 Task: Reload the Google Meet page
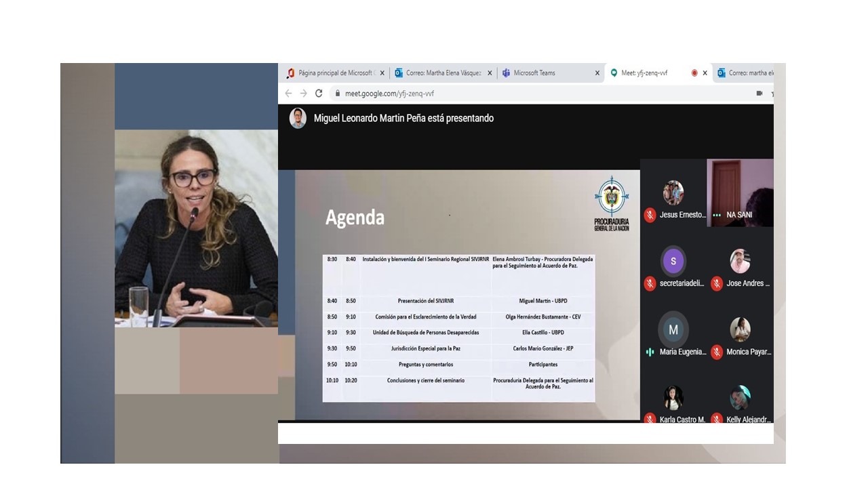pos(319,94)
